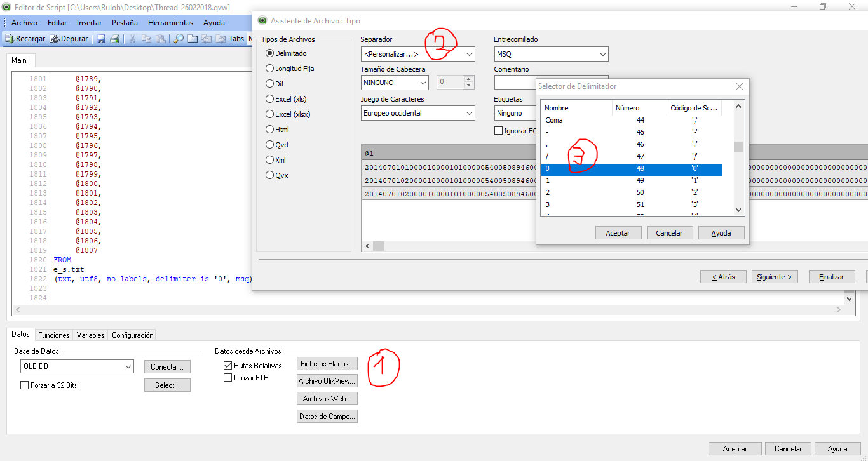Select the '/' row numbered 47
Viewport: 868px width, 461px height.
(x=632, y=156)
